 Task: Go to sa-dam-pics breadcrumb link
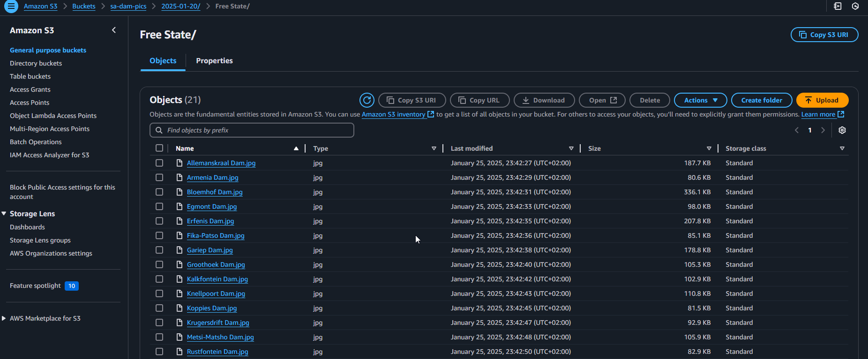pos(128,6)
